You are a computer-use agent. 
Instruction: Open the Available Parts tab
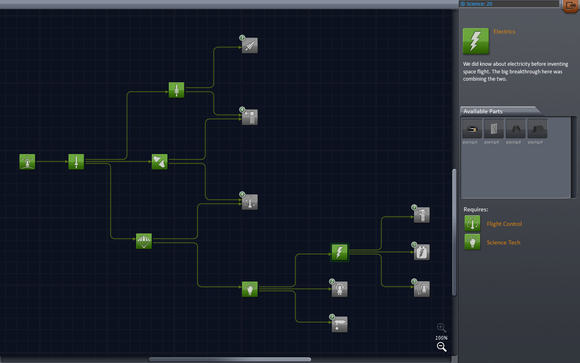point(499,111)
